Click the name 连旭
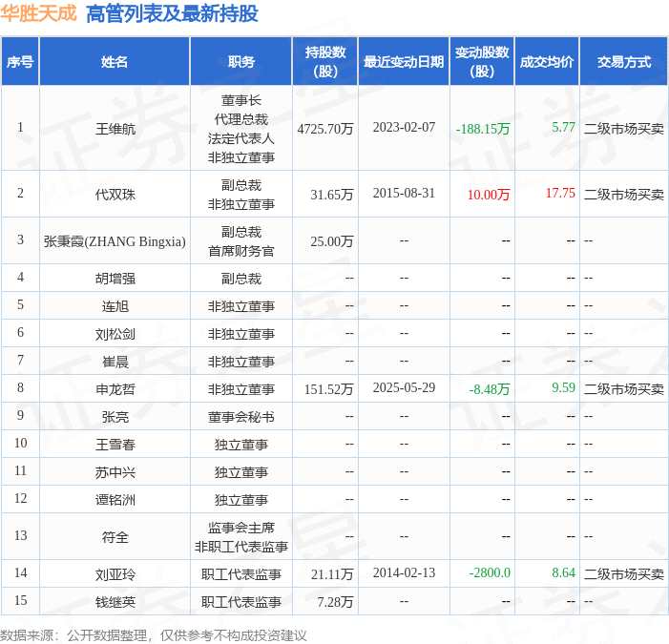The image size is (669, 644). click(x=115, y=306)
